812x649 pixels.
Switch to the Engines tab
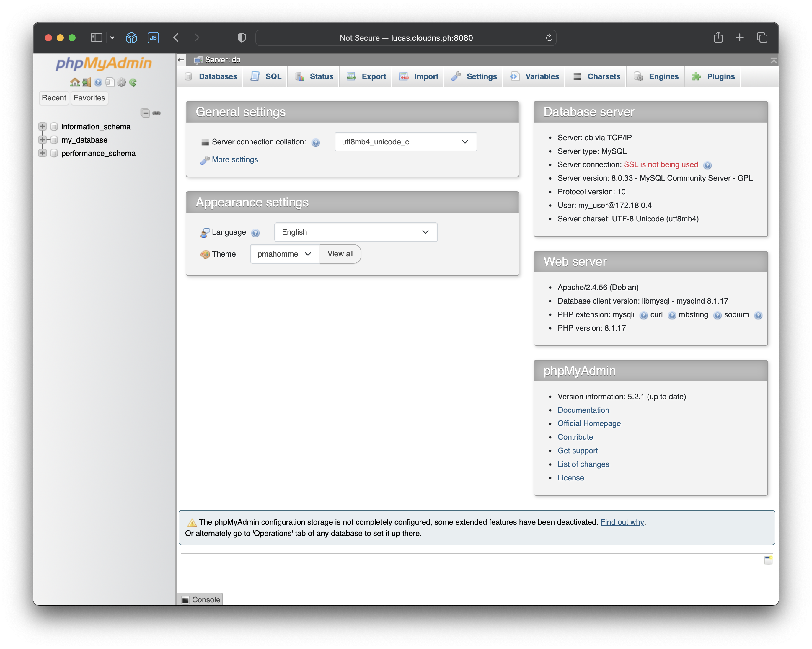[656, 76]
